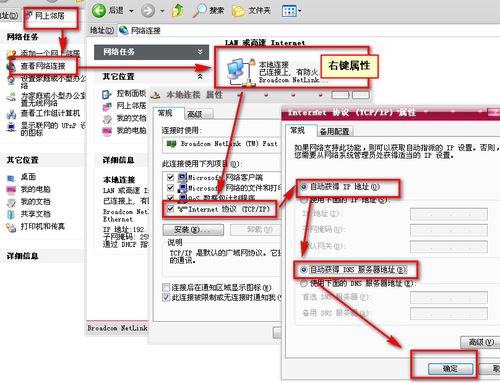
Task: Select 自动获得 DNS 服务器地址 radio button
Action: 304,269
